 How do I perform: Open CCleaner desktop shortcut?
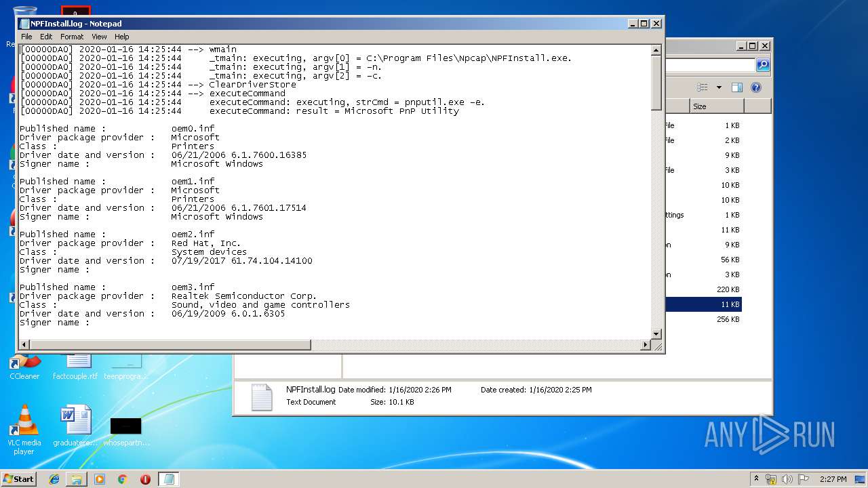pos(24,366)
